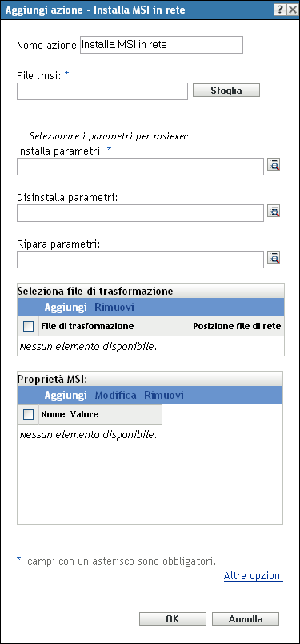The height and width of the screenshot is (644, 300).
Task: Open parameter picker for Ripara parametri
Action: [274, 257]
